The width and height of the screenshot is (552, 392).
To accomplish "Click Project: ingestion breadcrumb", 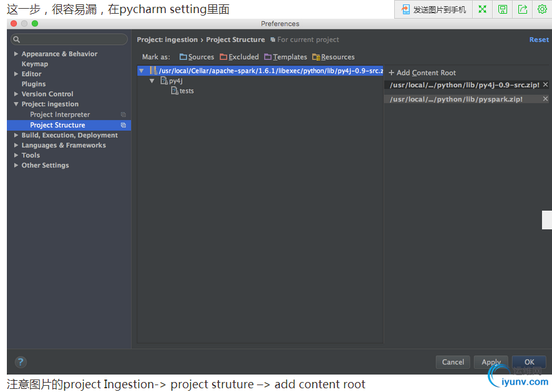I will [x=167, y=40].
